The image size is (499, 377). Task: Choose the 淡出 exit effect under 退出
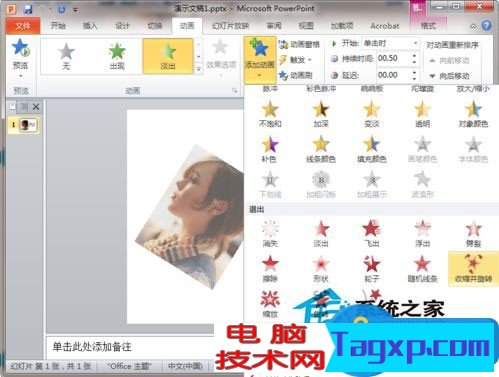[321, 233]
